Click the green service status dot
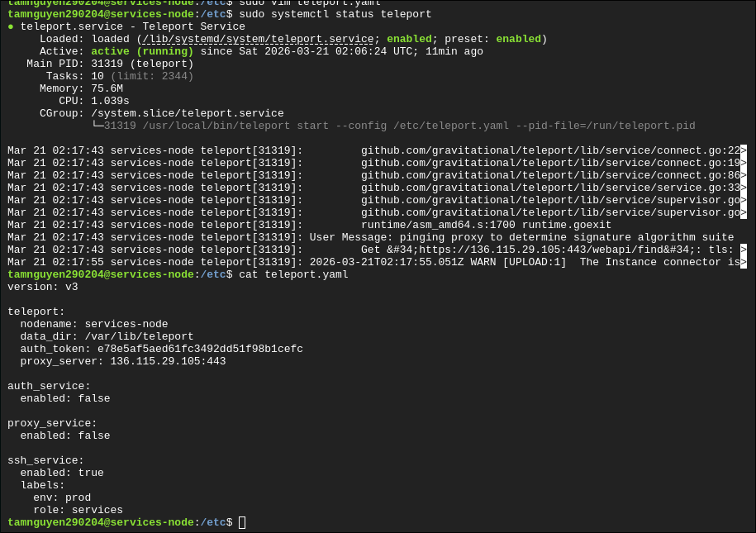This screenshot has width=756, height=533. (11, 26)
